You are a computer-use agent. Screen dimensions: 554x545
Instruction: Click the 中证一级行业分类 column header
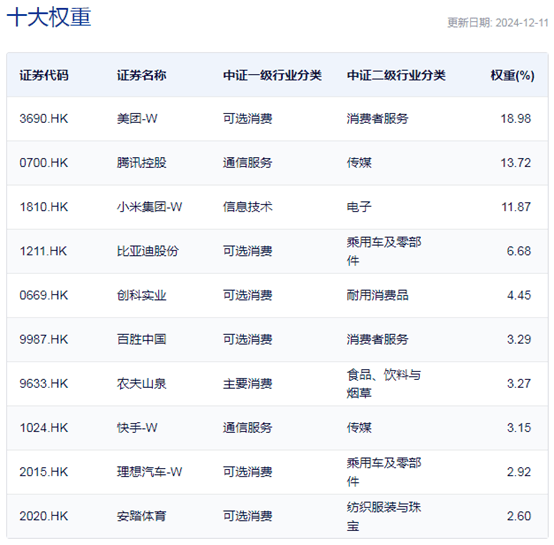(x=272, y=75)
